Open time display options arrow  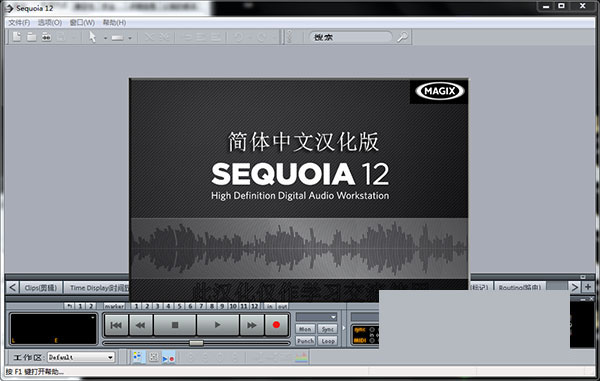pyautogui.click(x=93, y=318)
